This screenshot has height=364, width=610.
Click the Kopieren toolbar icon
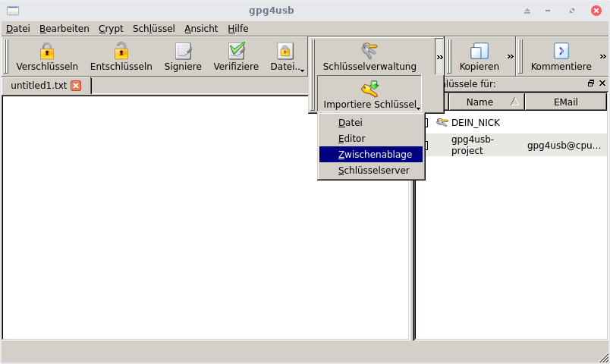(480, 51)
